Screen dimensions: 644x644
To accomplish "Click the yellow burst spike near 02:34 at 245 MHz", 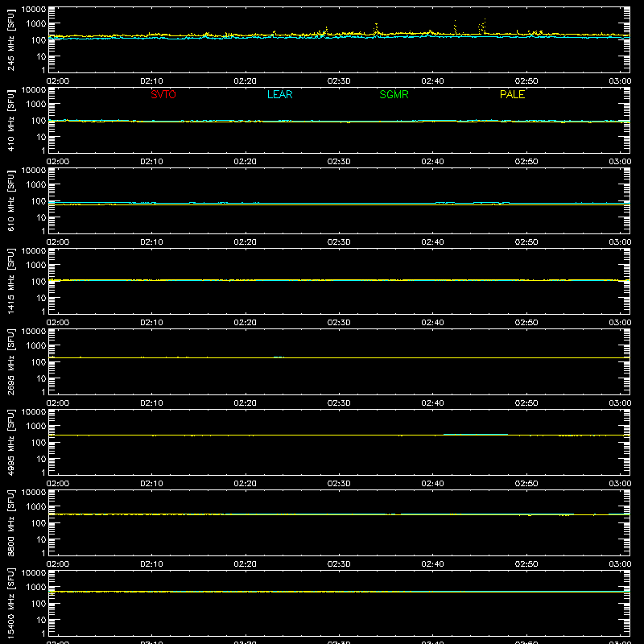I will coord(376,29).
